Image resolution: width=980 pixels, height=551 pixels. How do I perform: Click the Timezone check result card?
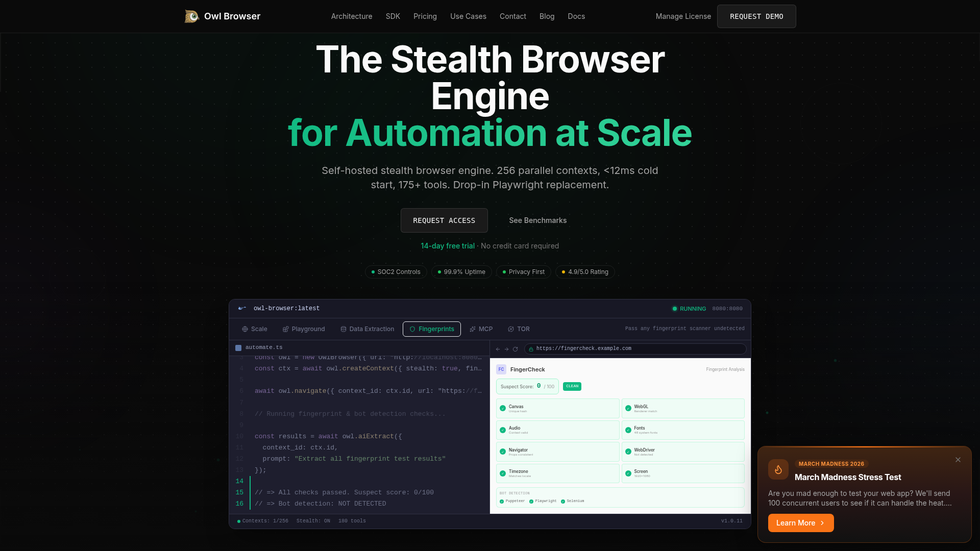tap(557, 473)
